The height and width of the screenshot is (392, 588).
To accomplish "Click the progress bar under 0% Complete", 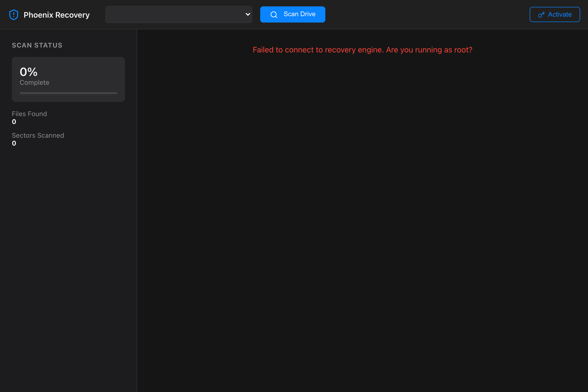I will [x=68, y=93].
